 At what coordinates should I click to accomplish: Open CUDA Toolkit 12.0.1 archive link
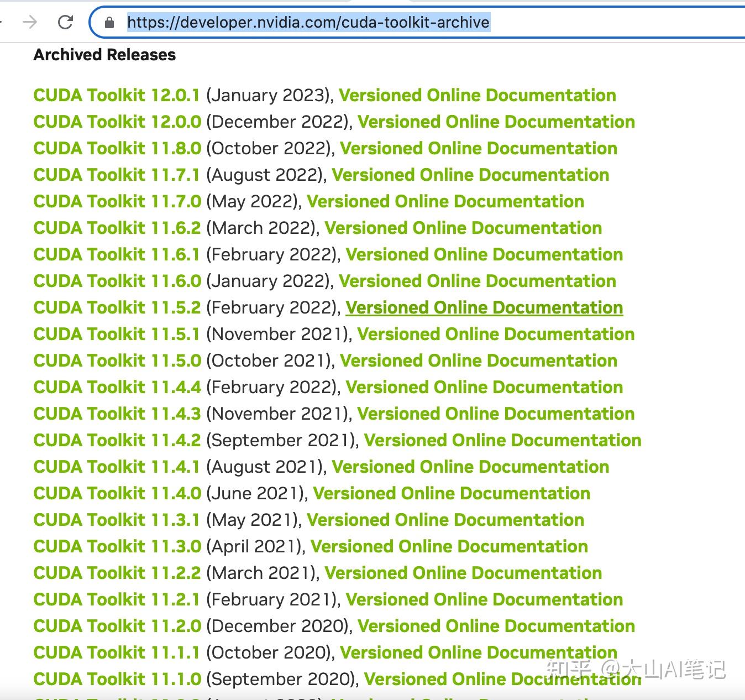point(116,95)
